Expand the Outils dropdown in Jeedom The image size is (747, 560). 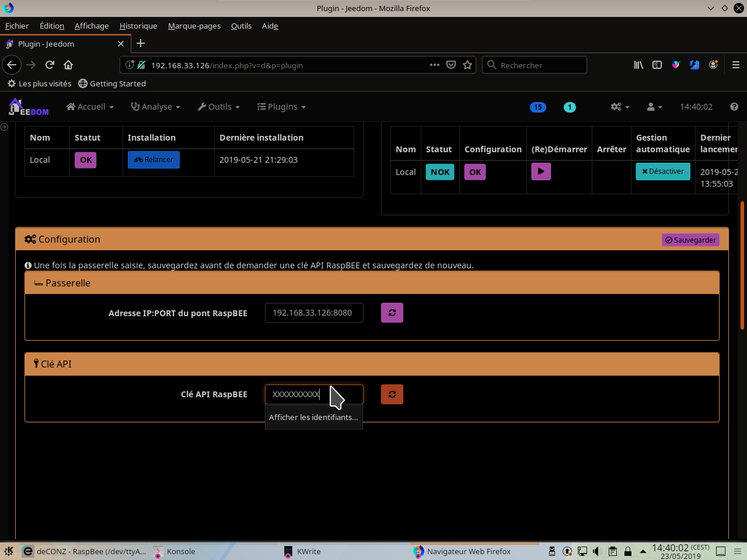219,107
